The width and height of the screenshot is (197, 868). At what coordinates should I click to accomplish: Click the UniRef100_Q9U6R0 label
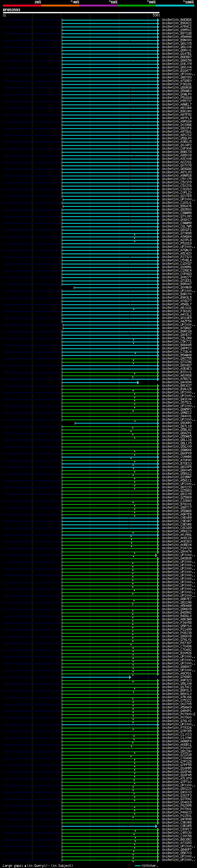point(177,423)
